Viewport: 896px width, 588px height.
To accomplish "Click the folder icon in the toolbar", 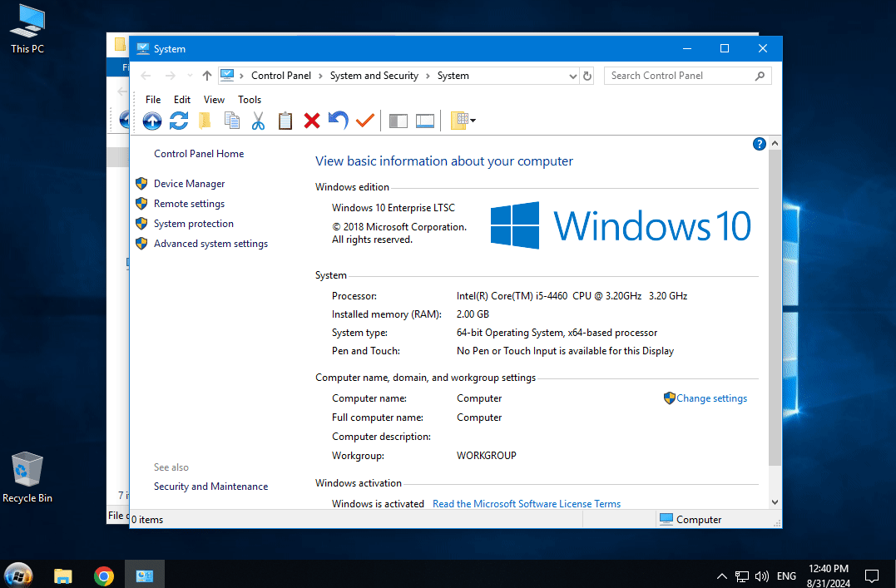I will 205,121.
